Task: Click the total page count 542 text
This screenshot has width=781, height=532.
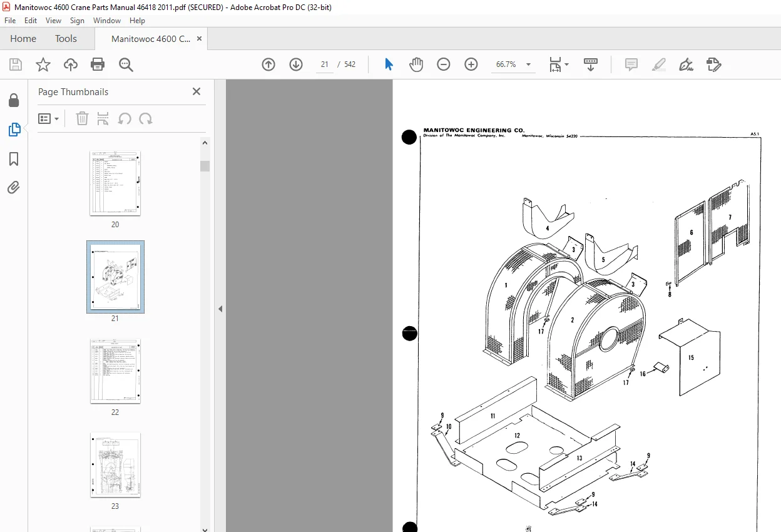Action: click(350, 64)
